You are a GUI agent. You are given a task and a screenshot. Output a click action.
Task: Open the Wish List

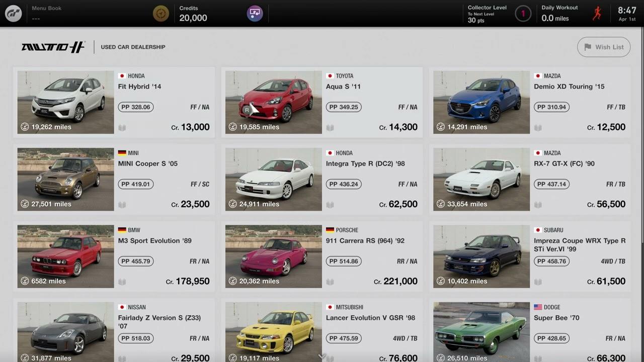603,47
